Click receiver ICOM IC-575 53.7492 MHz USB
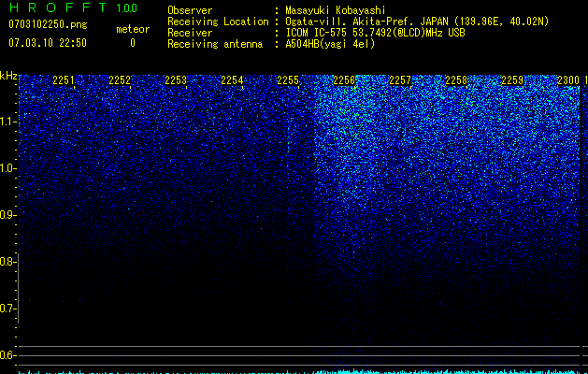This screenshot has height=374, width=588. click(x=375, y=33)
